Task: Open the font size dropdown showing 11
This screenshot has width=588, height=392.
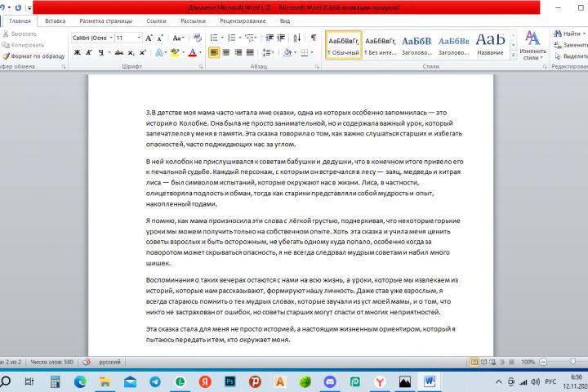Action: click(x=139, y=38)
